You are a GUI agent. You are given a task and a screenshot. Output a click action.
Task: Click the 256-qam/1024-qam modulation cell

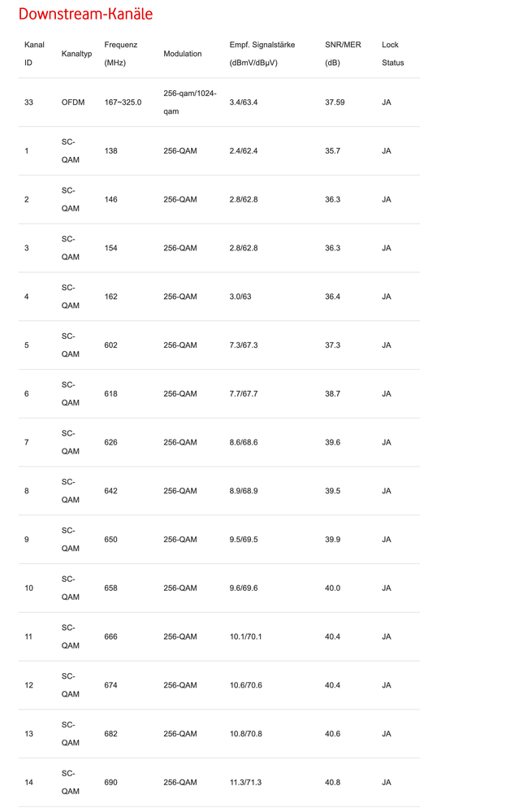[x=189, y=102]
